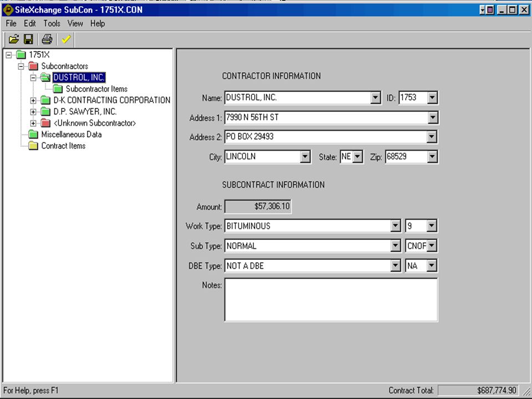Screen dimensions: 532x399
Task: Open the contractor Name dropdown arrow
Action: coord(375,98)
